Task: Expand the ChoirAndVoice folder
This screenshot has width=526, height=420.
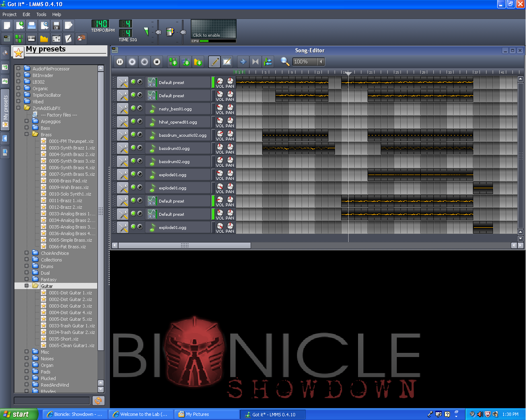Action: click(26, 253)
